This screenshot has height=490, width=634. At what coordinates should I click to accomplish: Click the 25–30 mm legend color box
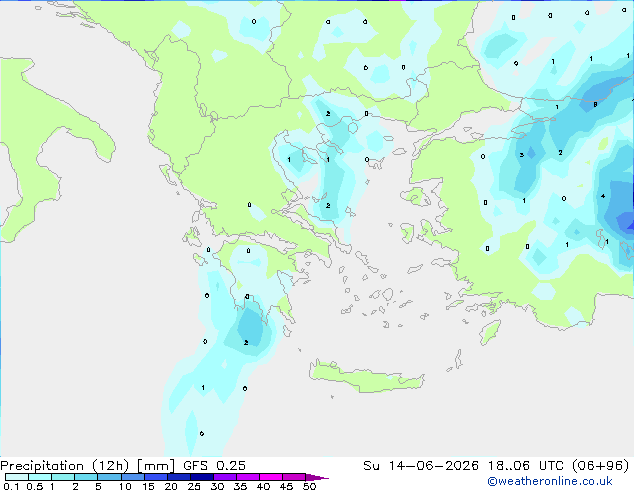coord(202,477)
